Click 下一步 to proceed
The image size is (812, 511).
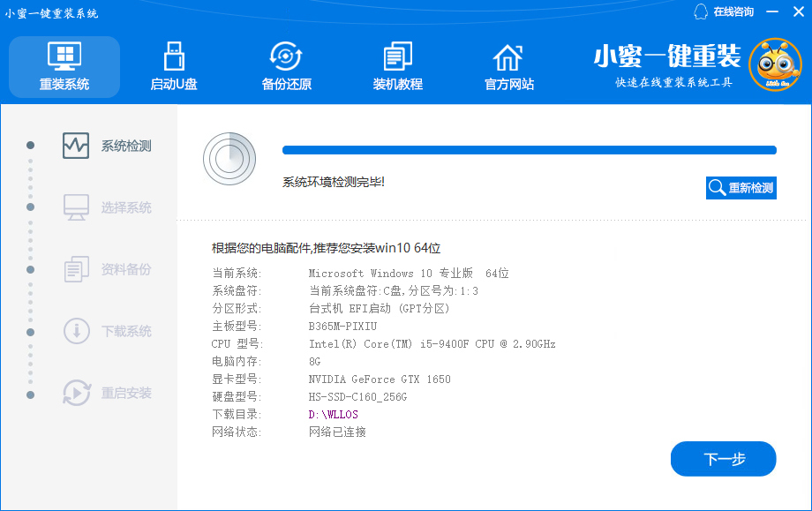click(x=723, y=459)
